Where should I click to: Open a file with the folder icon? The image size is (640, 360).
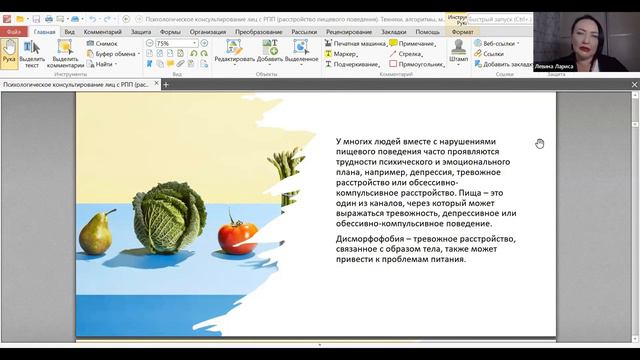(x=20, y=19)
